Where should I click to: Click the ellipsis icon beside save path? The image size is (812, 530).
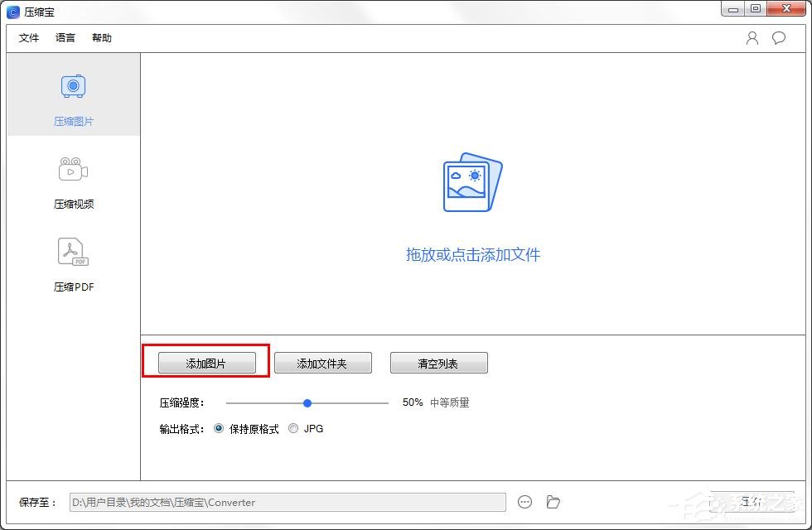[525, 502]
